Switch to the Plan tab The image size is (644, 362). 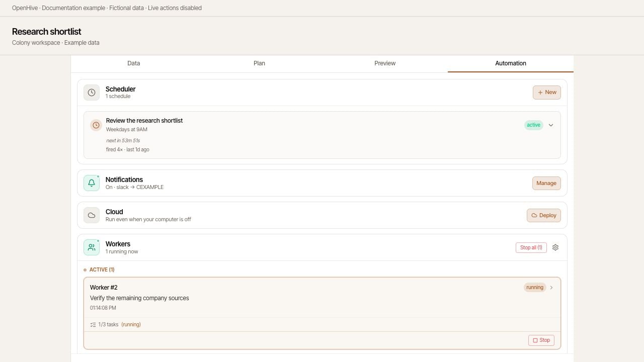(x=259, y=63)
